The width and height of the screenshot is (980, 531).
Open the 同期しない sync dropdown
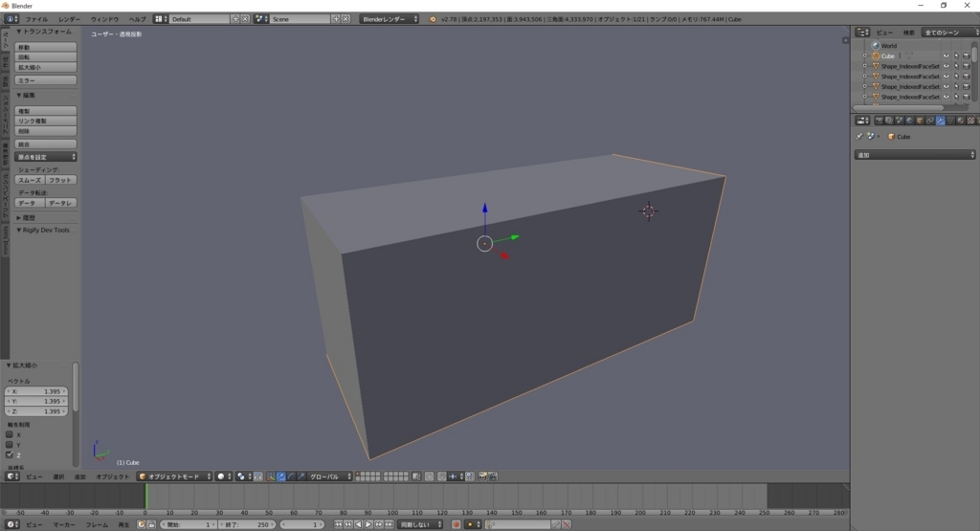420,524
